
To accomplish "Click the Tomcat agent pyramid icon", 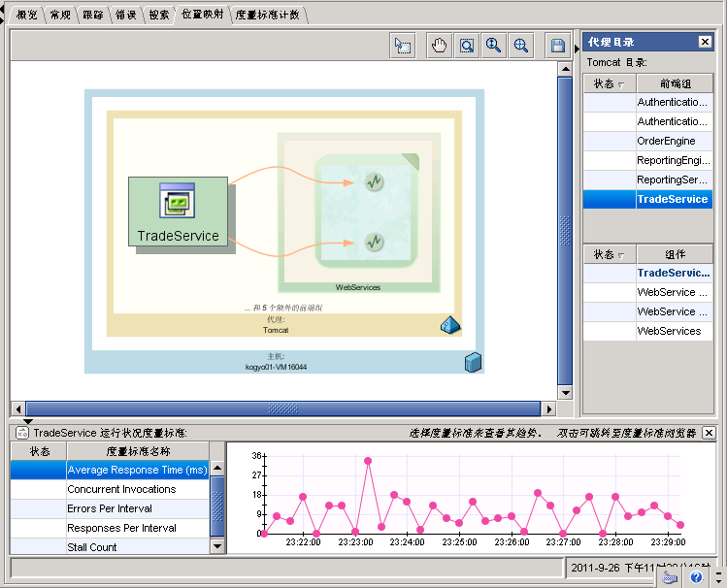I will 450,325.
